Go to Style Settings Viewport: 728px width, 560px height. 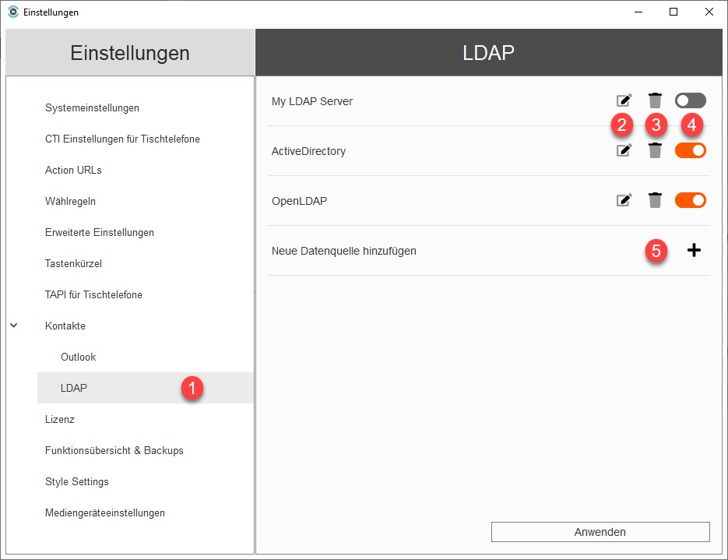(x=76, y=481)
